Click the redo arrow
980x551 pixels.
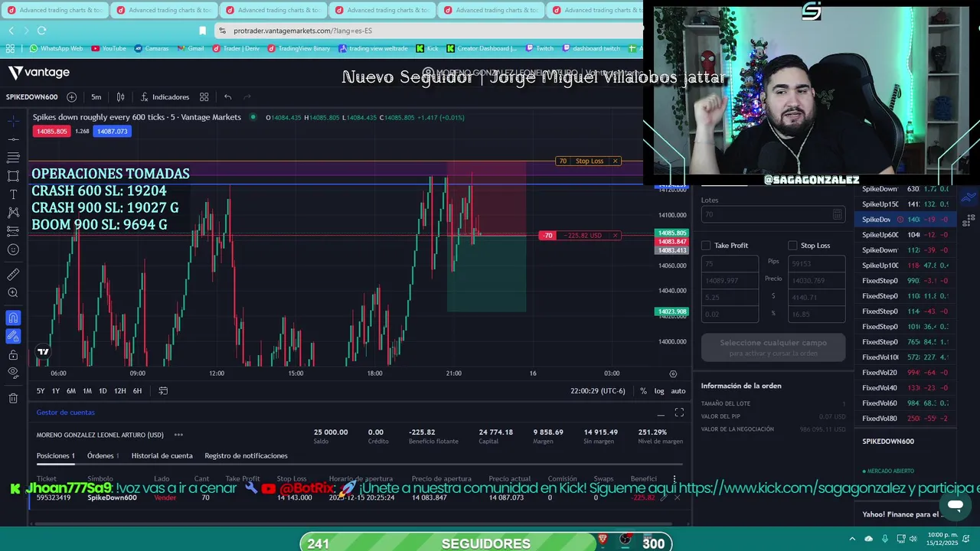247,97
